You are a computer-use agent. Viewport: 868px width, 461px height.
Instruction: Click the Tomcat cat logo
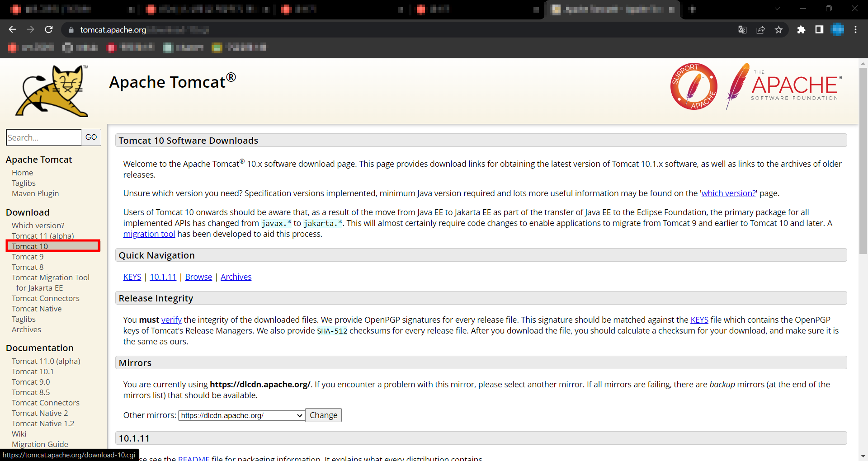pos(52,90)
